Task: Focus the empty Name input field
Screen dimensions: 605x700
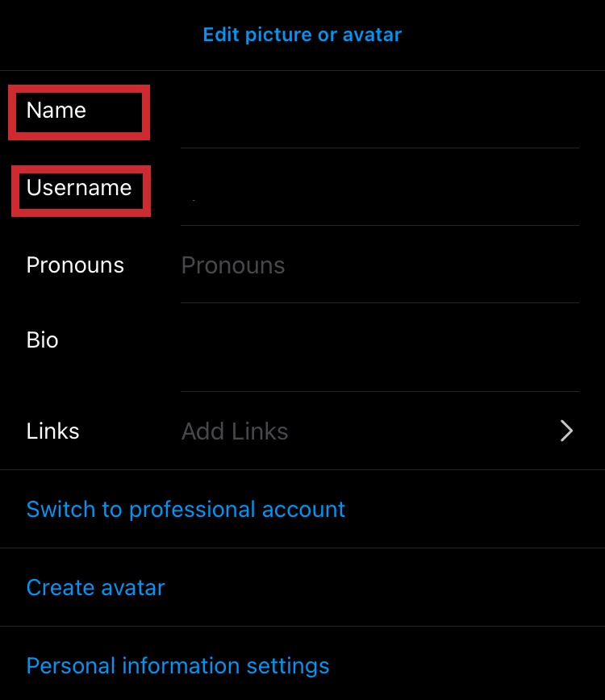Action: coord(379,110)
